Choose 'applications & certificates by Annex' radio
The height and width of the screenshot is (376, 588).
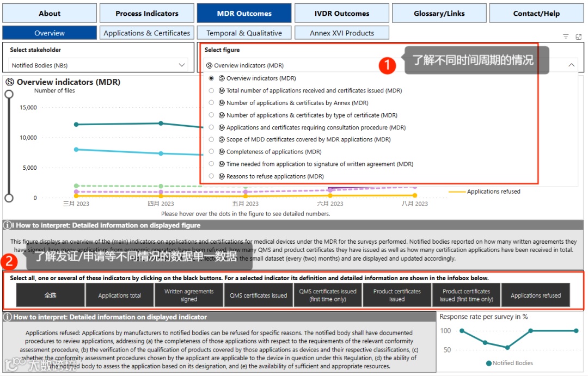(211, 103)
